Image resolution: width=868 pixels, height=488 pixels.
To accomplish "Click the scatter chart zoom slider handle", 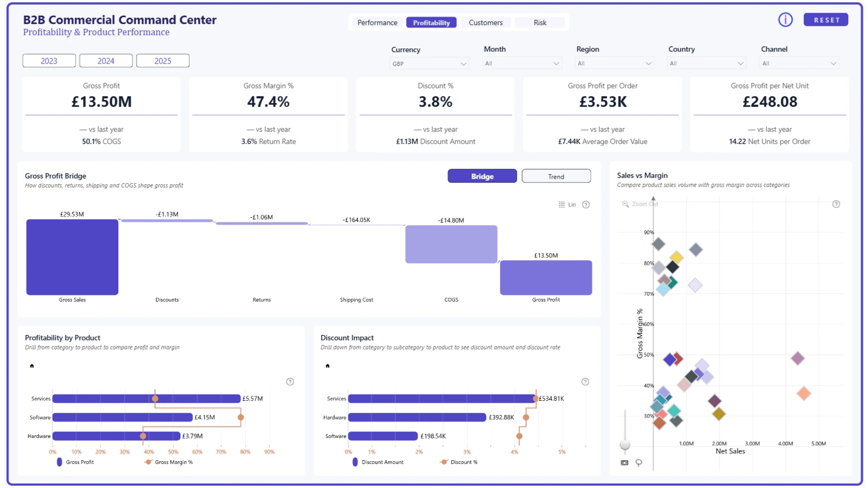I will pos(625,445).
